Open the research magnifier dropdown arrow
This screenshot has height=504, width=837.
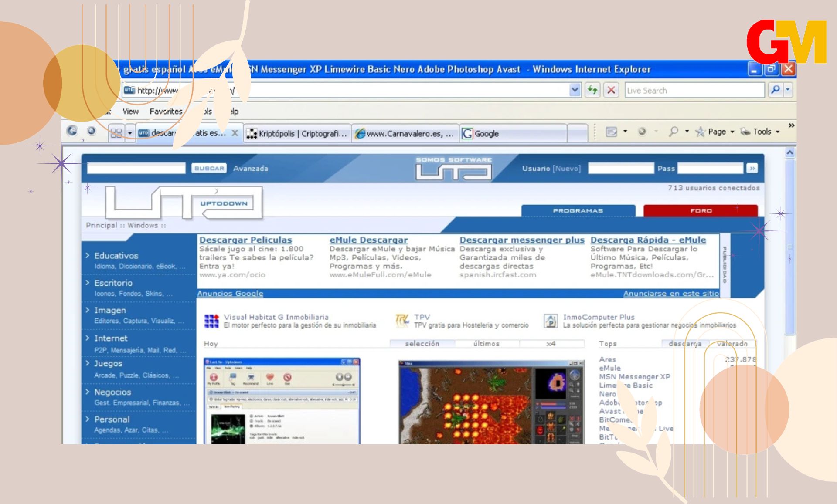[x=687, y=131]
